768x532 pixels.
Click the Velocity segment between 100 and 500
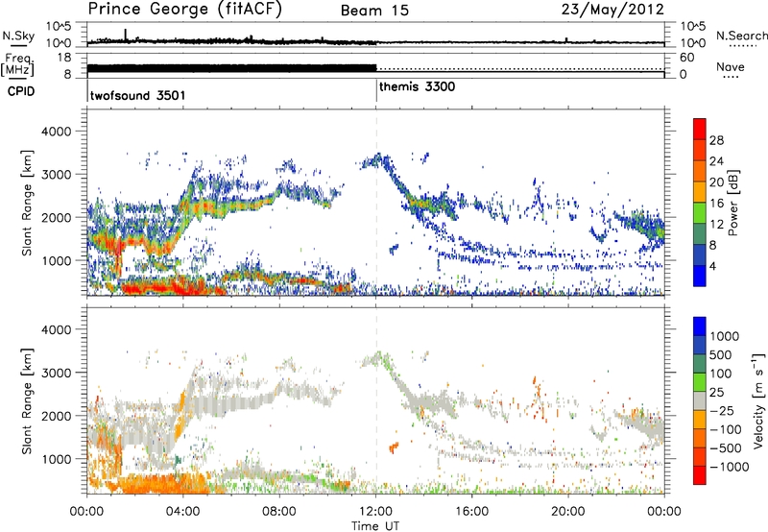tap(700, 364)
